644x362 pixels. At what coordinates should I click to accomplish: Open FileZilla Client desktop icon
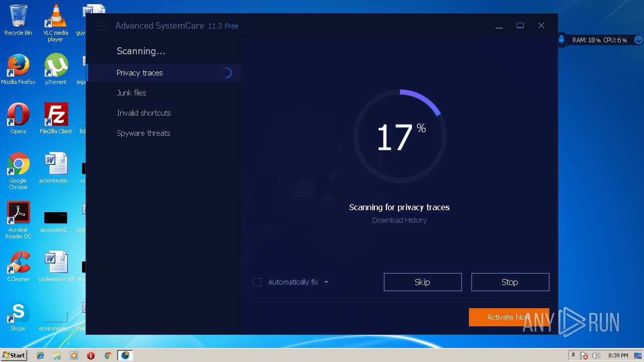[55, 119]
